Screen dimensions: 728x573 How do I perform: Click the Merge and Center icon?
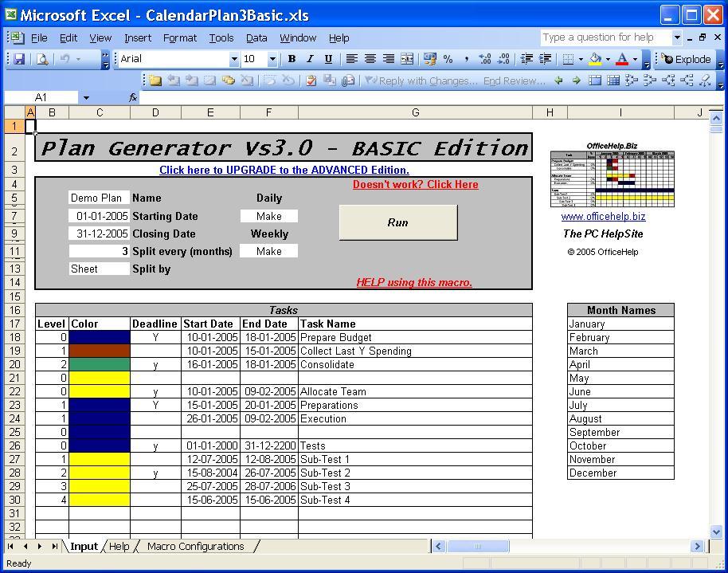coord(407,59)
